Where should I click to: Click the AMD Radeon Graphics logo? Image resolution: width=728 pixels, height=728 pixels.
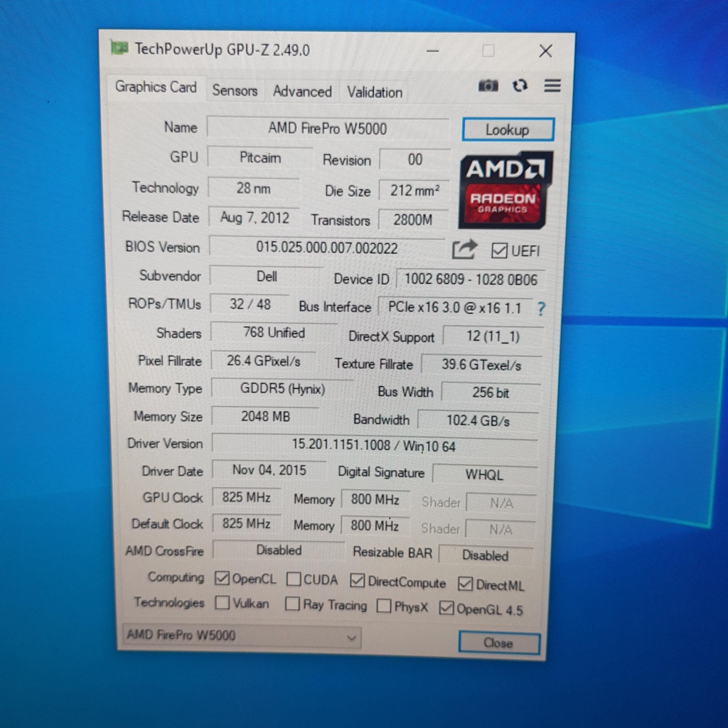[x=505, y=190]
